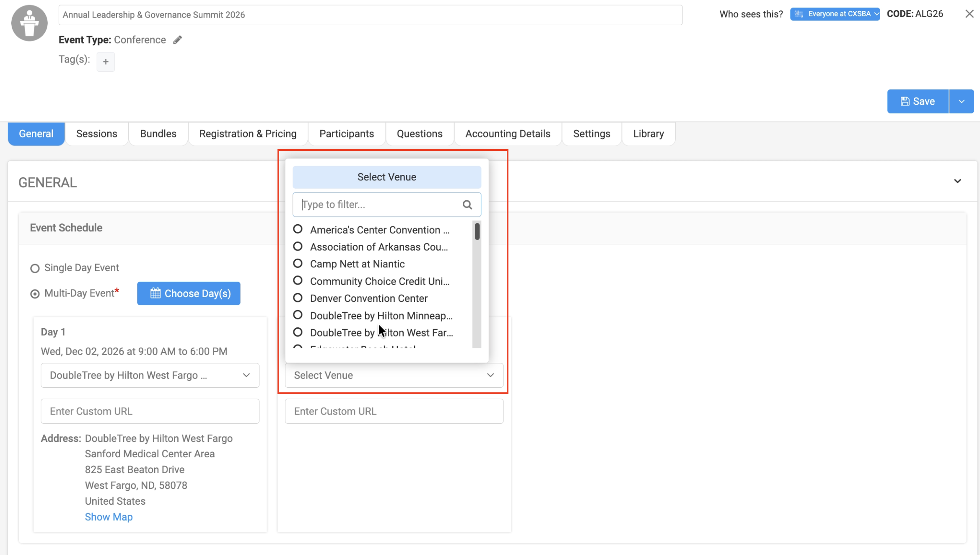Open the Day 1 DoubleTree venue dropdown
The image size is (980, 555).
tap(150, 375)
